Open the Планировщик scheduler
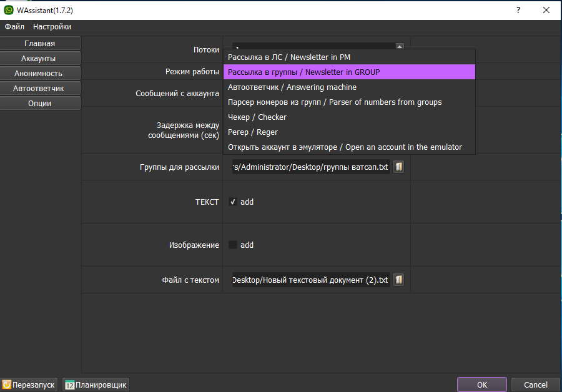Viewport: 562px width, 392px height. [x=96, y=385]
